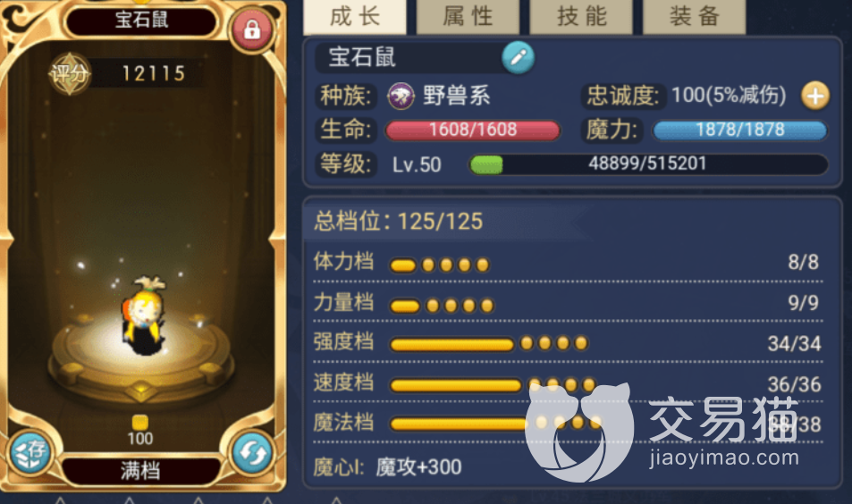Click the 宝石鼠 title at card top
852x504 pixels.
[x=141, y=21]
